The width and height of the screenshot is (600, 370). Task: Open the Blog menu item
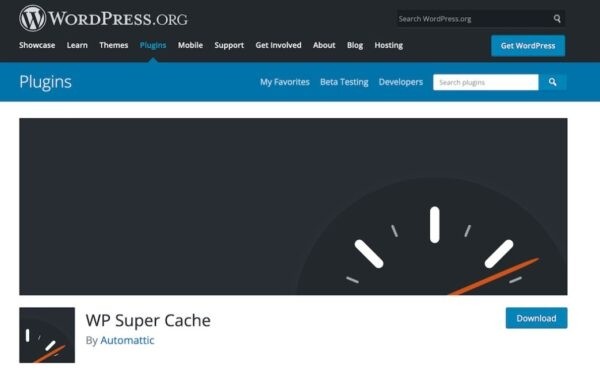(x=355, y=45)
